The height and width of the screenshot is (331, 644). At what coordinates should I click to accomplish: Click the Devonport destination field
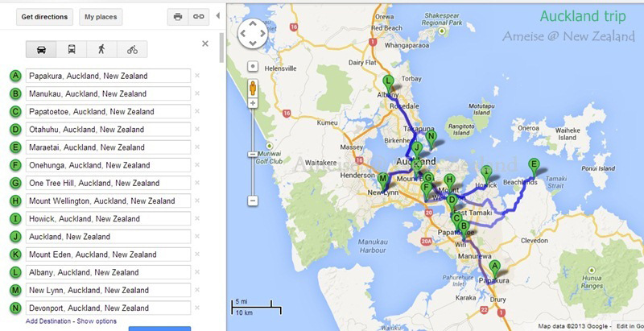point(108,308)
